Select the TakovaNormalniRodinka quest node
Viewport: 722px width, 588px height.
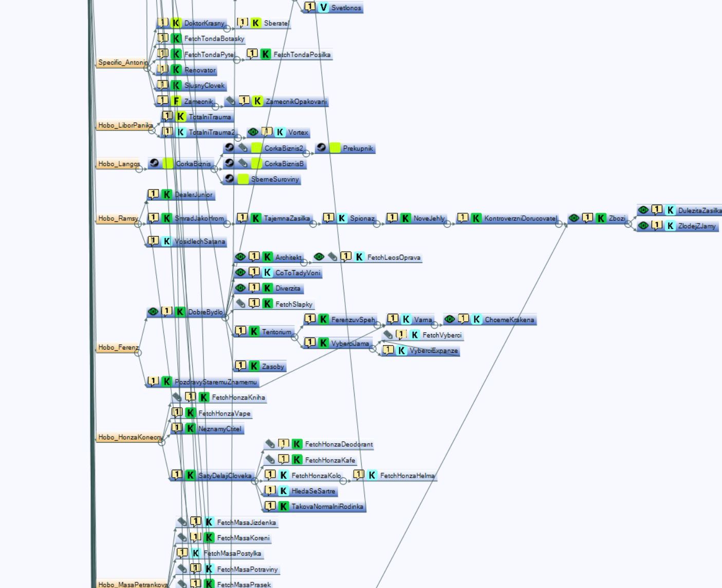[327, 506]
